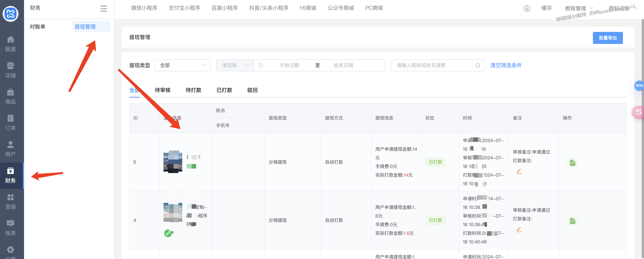Open the 订单 section in sidebar
The image size is (644, 259).
pos(10,122)
